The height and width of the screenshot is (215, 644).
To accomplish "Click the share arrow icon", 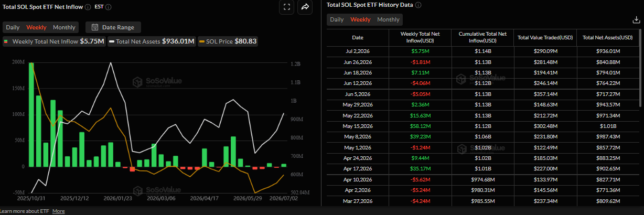I will pyautogui.click(x=305, y=7).
